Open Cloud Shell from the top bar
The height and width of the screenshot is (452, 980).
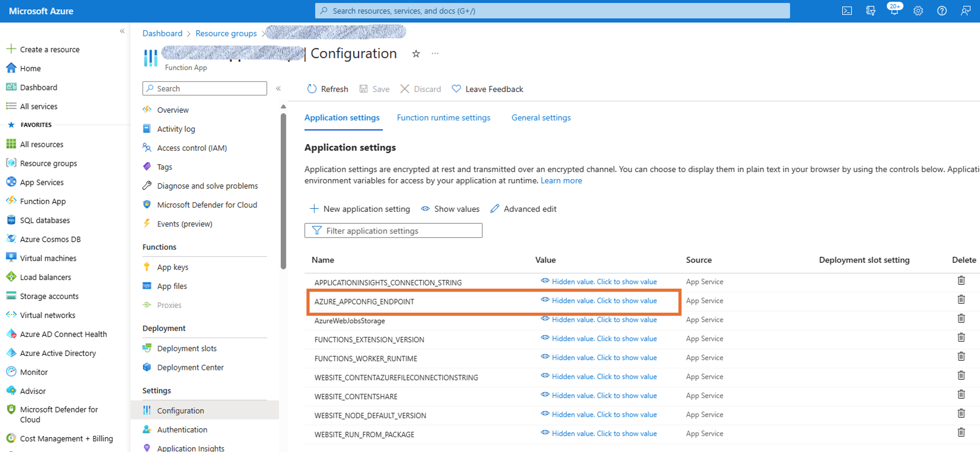847,11
